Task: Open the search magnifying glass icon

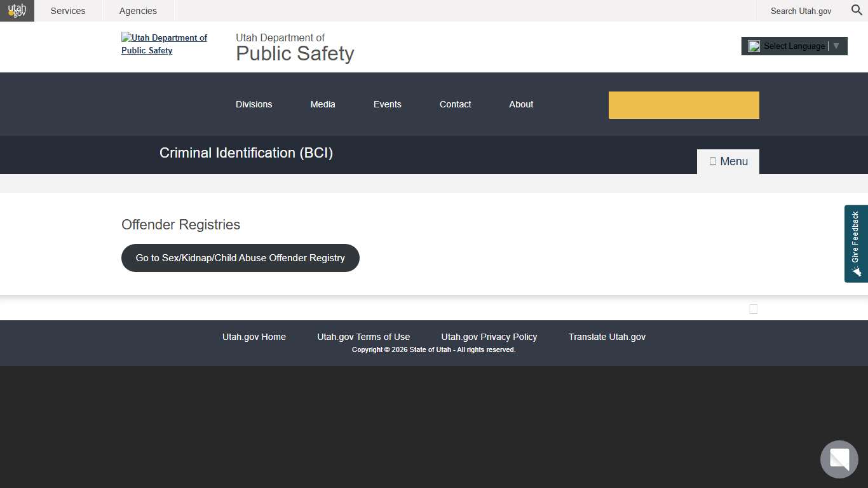Action: pos(856,10)
